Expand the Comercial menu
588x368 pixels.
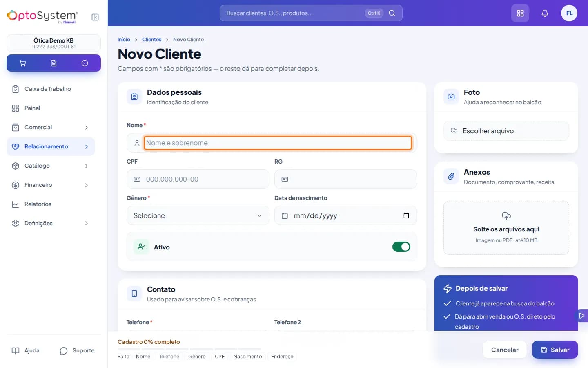(51, 127)
